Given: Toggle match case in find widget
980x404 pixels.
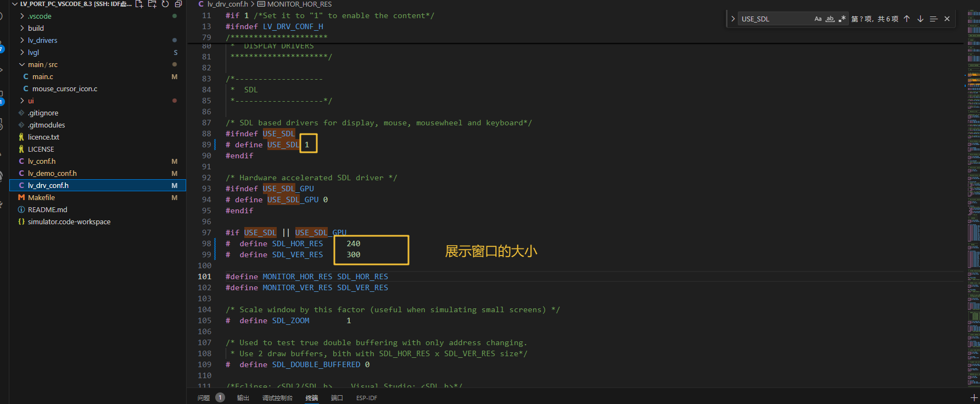Looking at the screenshot, I should (x=818, y=19).
